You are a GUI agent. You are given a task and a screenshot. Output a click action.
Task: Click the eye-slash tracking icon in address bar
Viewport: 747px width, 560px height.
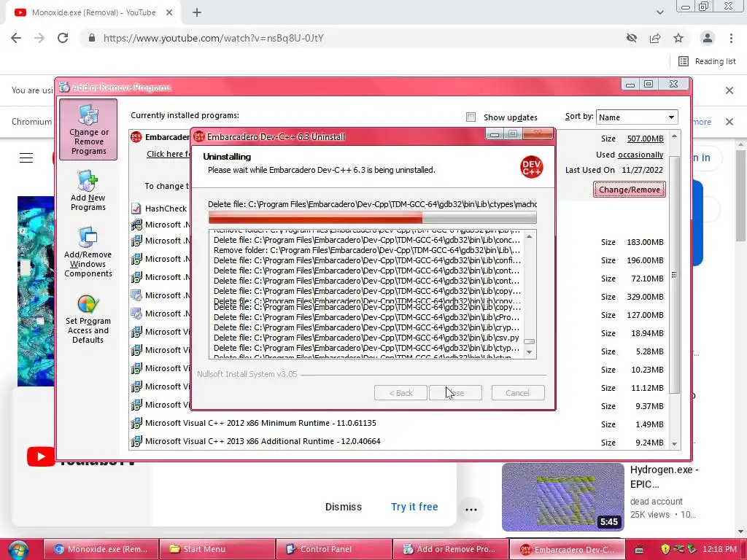pyautogui.click(x=632, y=38)
